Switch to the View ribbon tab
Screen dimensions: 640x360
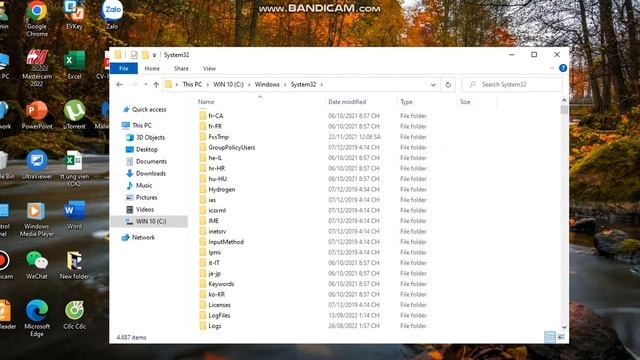209,69
